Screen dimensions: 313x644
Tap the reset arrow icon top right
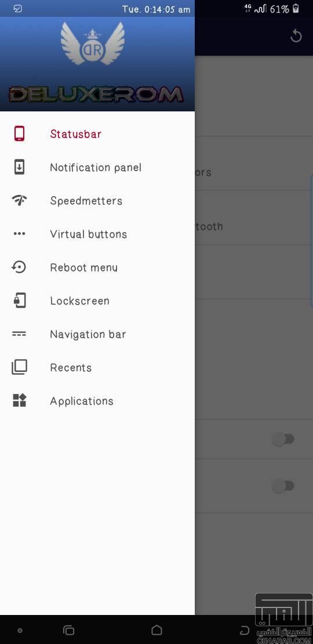[296, 36]
